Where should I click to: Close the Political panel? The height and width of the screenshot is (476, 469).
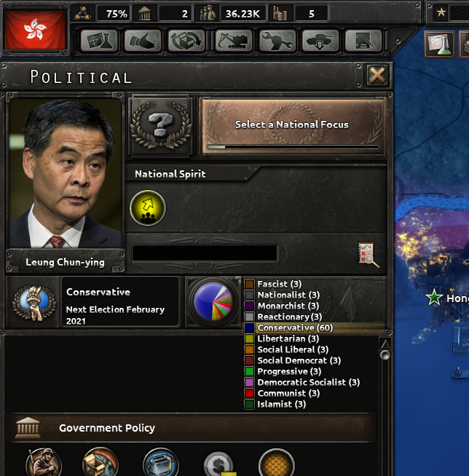pyautogui.click(x=377, y=75)
